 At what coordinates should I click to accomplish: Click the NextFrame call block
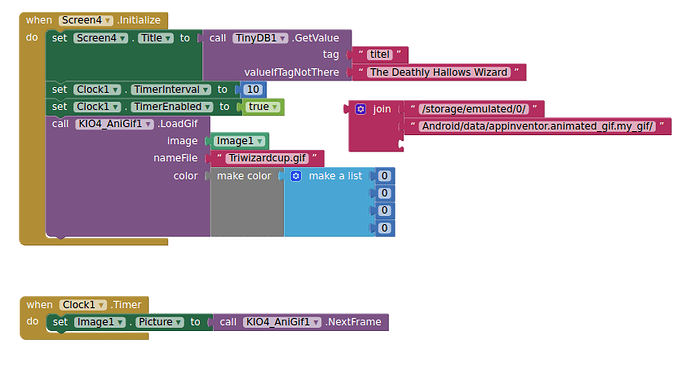(301, 322)
